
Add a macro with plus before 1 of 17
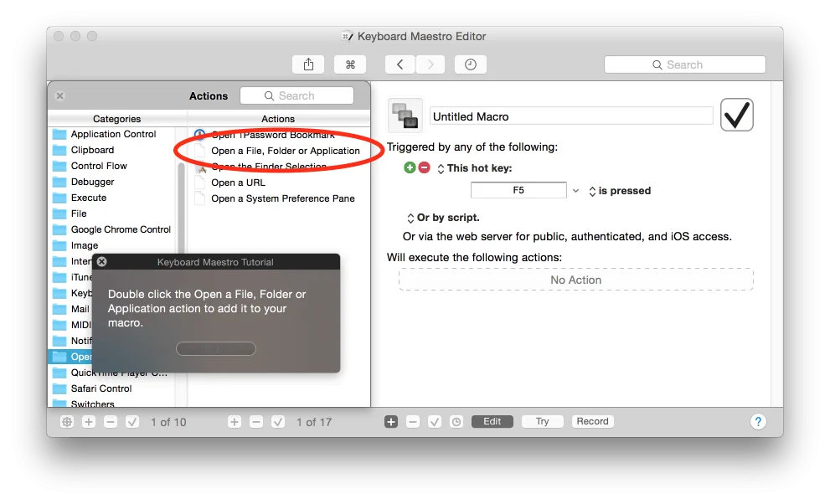point(235,422)
